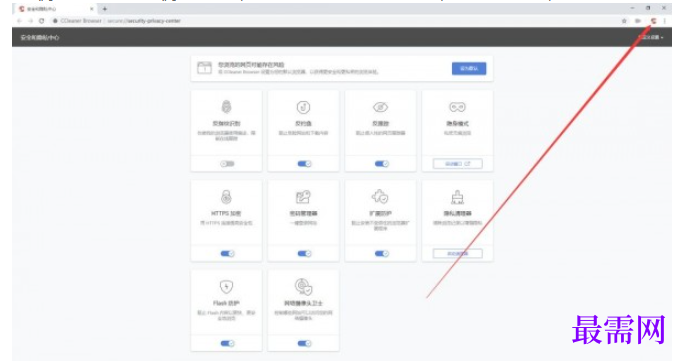
Task: Click the Password Manager key icon
Action: click(303, 197)
